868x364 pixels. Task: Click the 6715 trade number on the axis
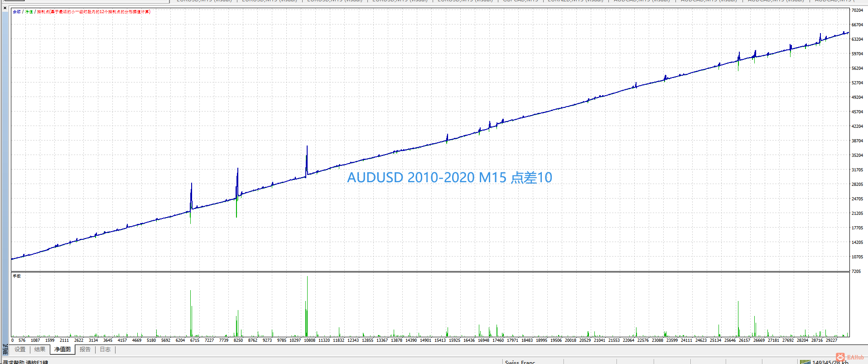(195, 340)
